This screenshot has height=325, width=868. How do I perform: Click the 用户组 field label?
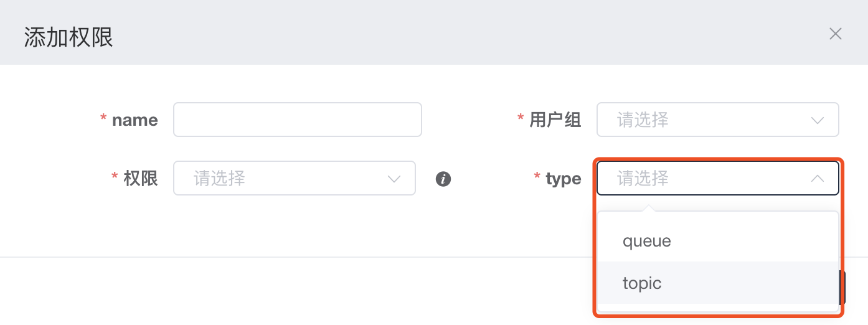pos(555,120)
